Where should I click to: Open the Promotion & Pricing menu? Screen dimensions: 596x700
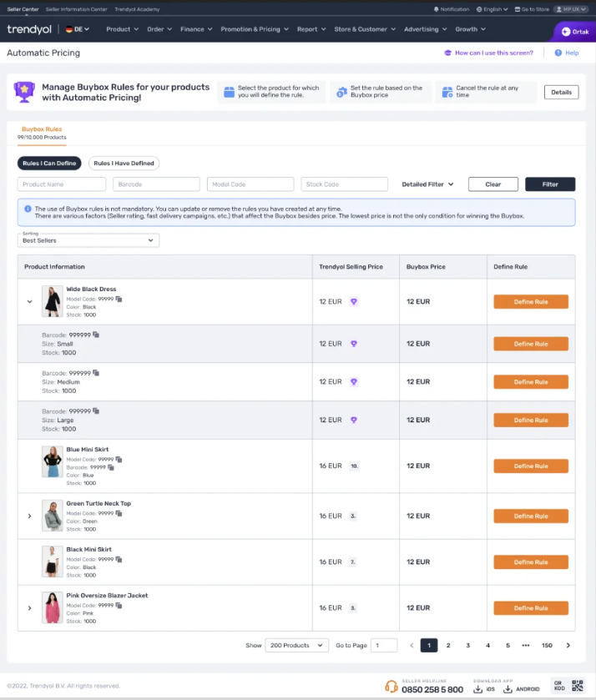point(255,29)
